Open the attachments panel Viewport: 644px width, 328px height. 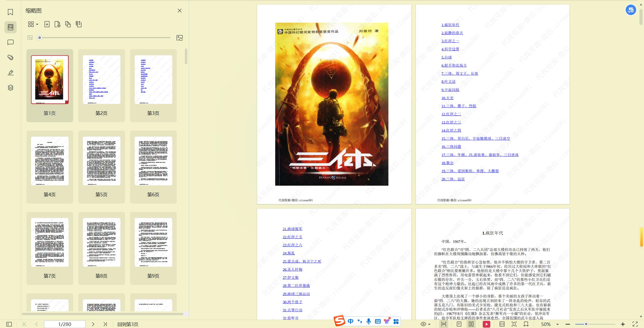click(x=10, y=57)
